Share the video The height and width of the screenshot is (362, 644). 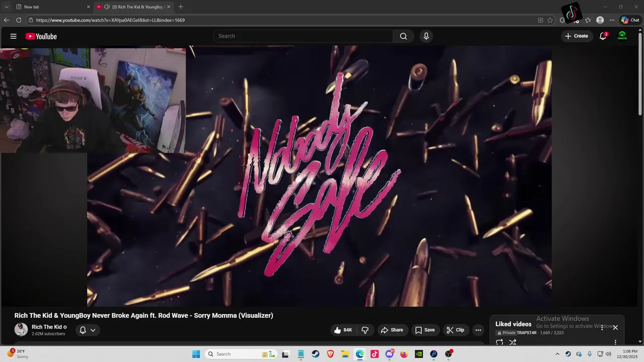[x=392, y=330]
